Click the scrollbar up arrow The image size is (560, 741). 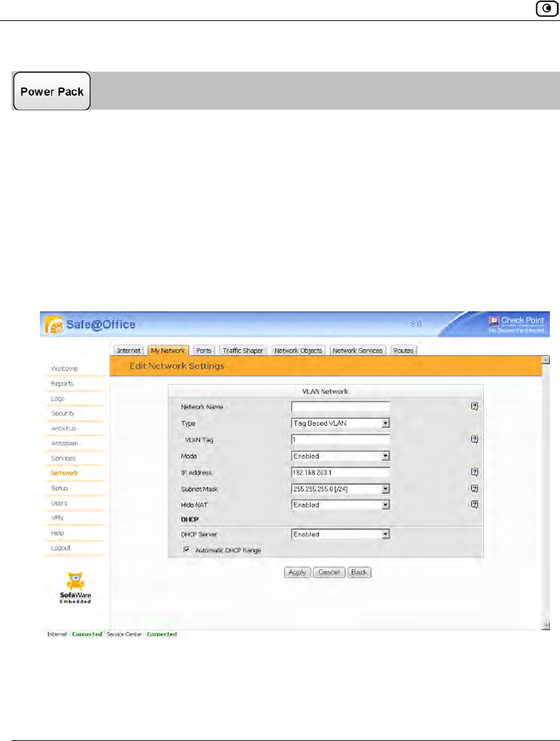(x=546, y=360)
